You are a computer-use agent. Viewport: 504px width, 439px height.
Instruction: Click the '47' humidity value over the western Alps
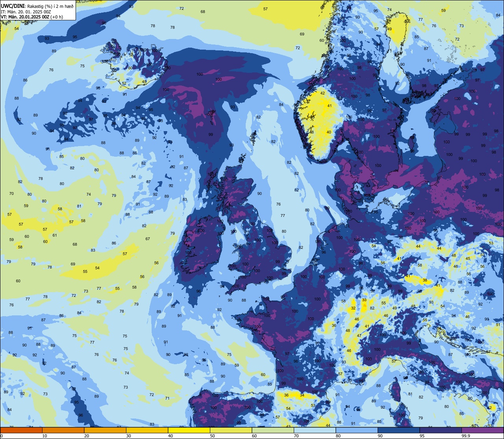(359, 336)
